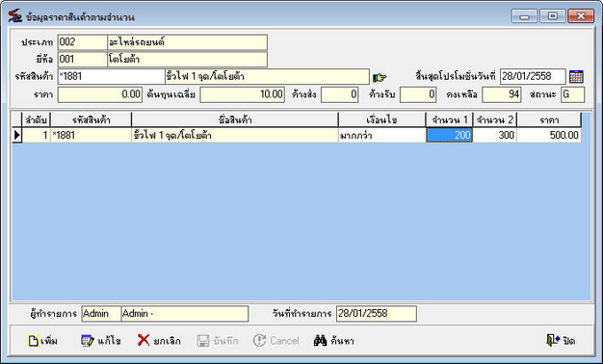
Task: Click the ปิด door exit icon
Action: [x=553, y=340]
